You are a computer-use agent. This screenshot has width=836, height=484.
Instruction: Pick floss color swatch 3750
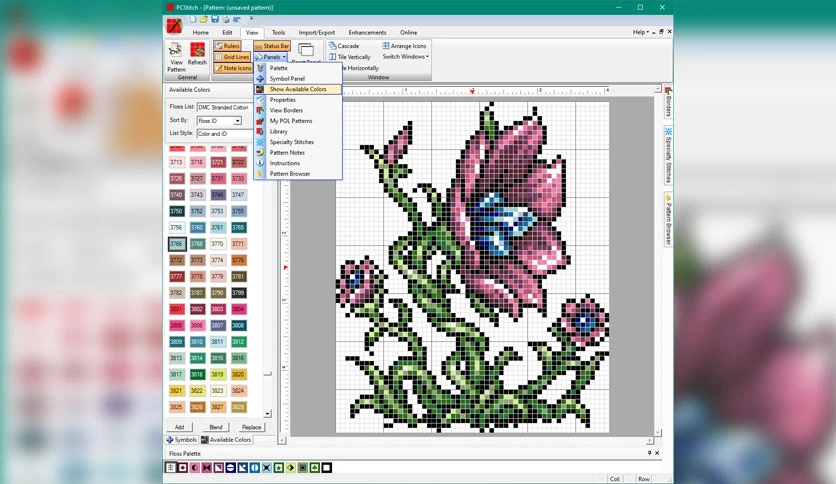pos(176,211)
